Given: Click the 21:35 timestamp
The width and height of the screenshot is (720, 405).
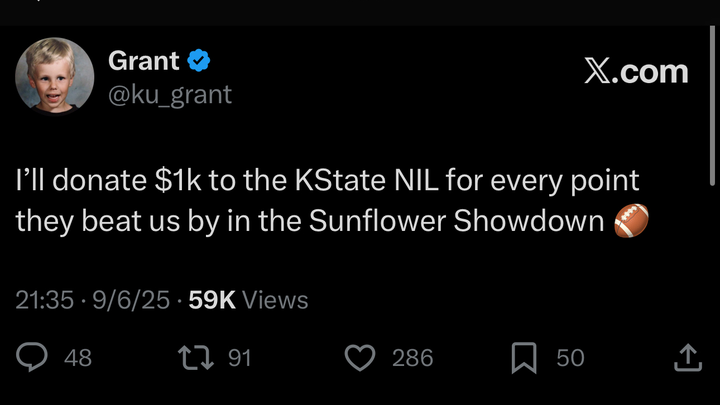Looking at the screenshot, I should click(44, 300).
